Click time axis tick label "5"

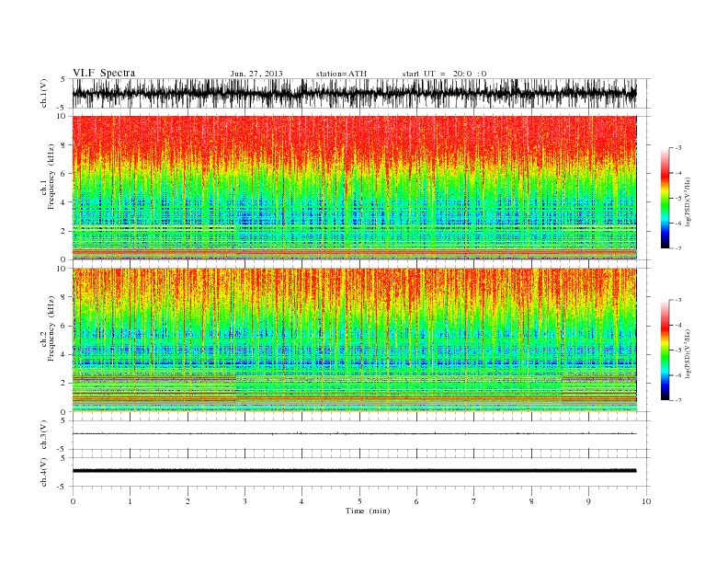click(x=359, y=501)
